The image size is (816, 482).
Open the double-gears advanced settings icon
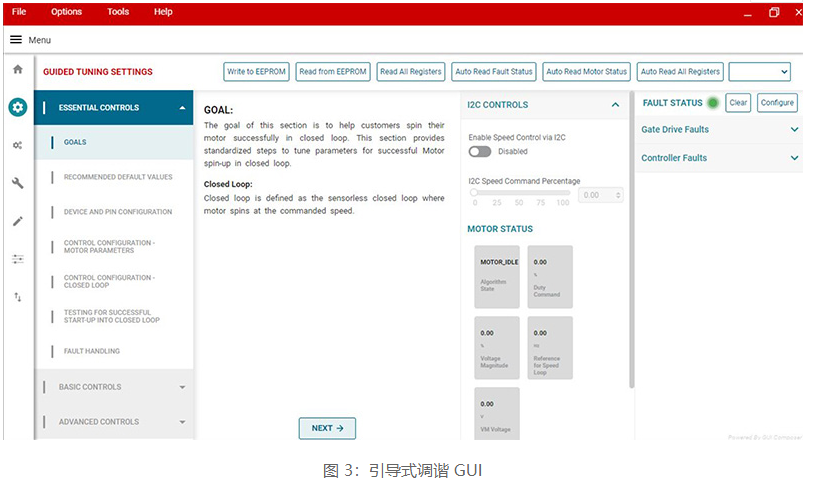[x=17, y=145]
